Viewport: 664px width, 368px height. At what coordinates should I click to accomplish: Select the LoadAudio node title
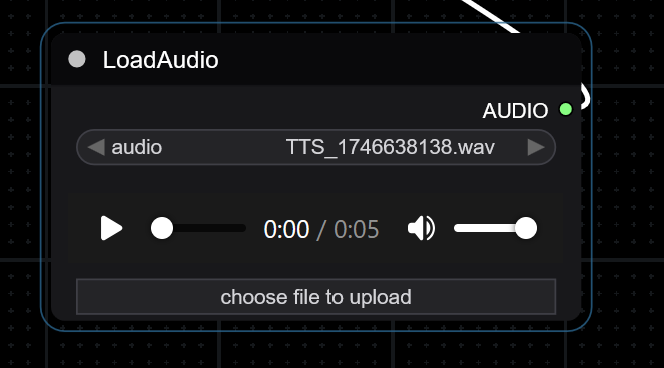click(160, 60)
